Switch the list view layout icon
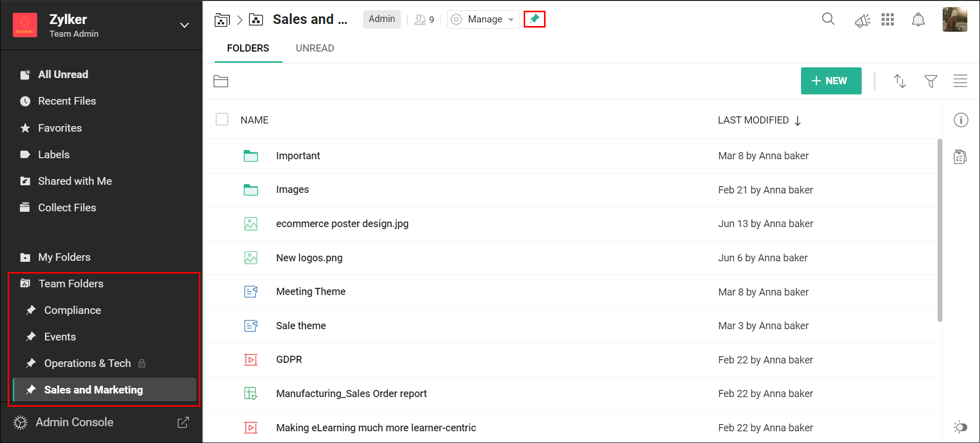Viewport: 980px width, 443px height. (960, 81)
